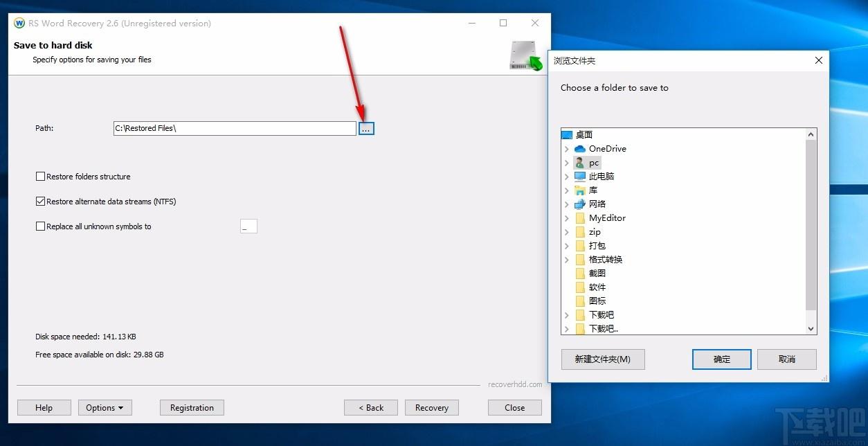This screenshot has width=868, height=446.
Task: Expand the 网络 tree node
Action: pyautogui.click(x=567, y=204)
